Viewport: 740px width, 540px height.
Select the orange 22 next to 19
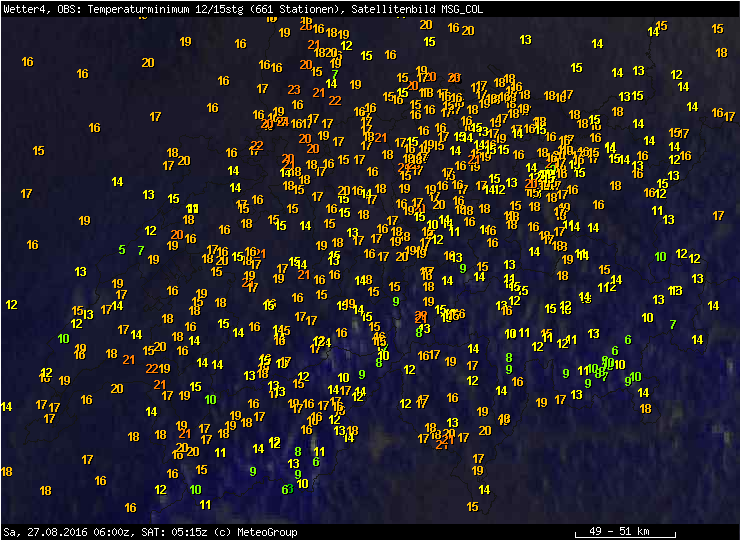pos(152,368)
